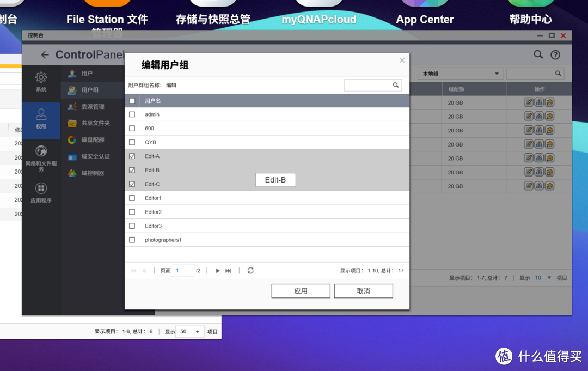Open the 本地组 dropdown
Image resolution: width=588 pixels, height=371 pixels.
460,73
